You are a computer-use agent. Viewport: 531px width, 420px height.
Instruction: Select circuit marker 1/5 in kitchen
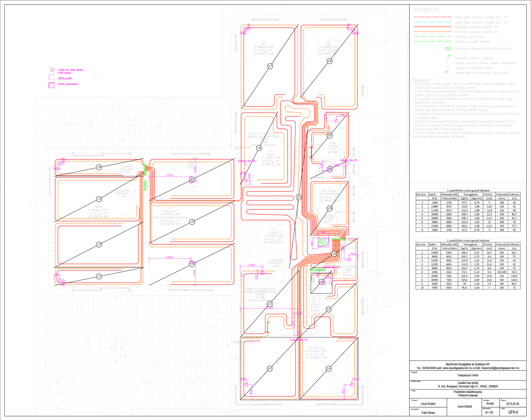[x=192, y=221]
